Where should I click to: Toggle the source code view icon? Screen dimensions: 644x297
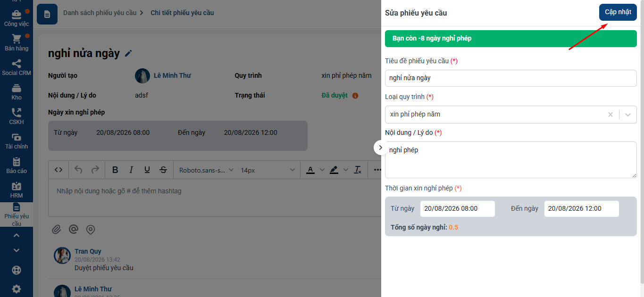point(59,170)
